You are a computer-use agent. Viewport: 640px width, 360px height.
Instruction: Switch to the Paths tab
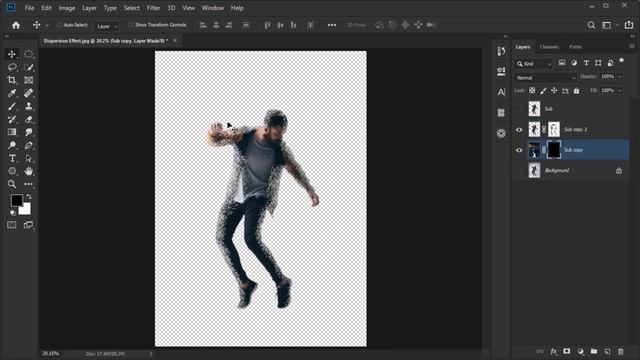(x=575, y=47)
